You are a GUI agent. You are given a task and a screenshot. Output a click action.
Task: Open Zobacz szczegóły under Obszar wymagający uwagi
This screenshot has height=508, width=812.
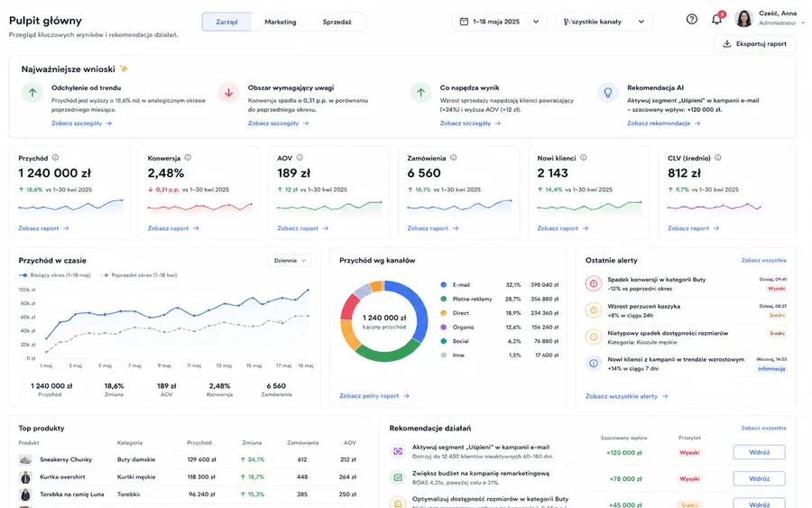[278, 124]
